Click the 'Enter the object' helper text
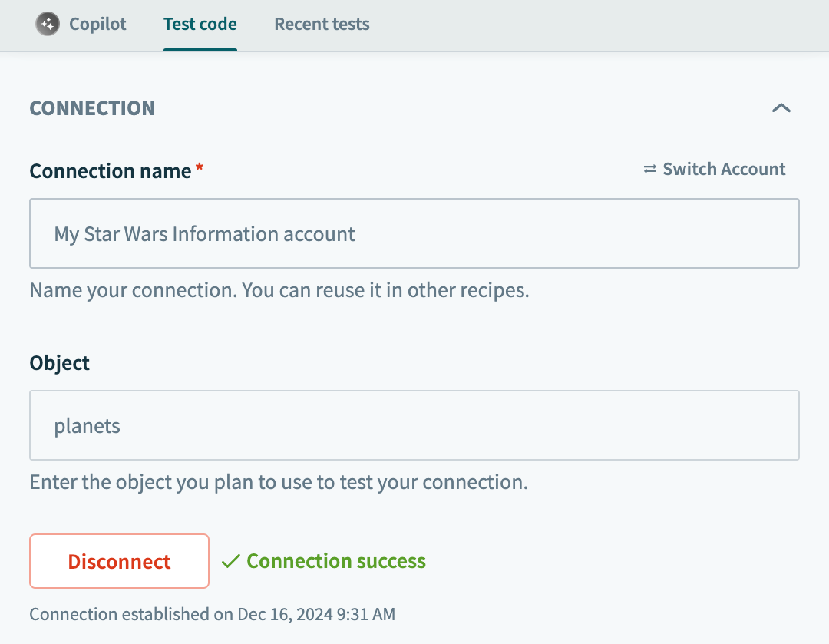 pos(278,483)
